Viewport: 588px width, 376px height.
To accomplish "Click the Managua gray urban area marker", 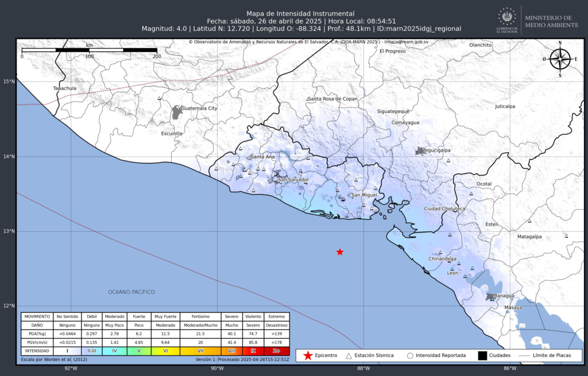I will 490,297.
